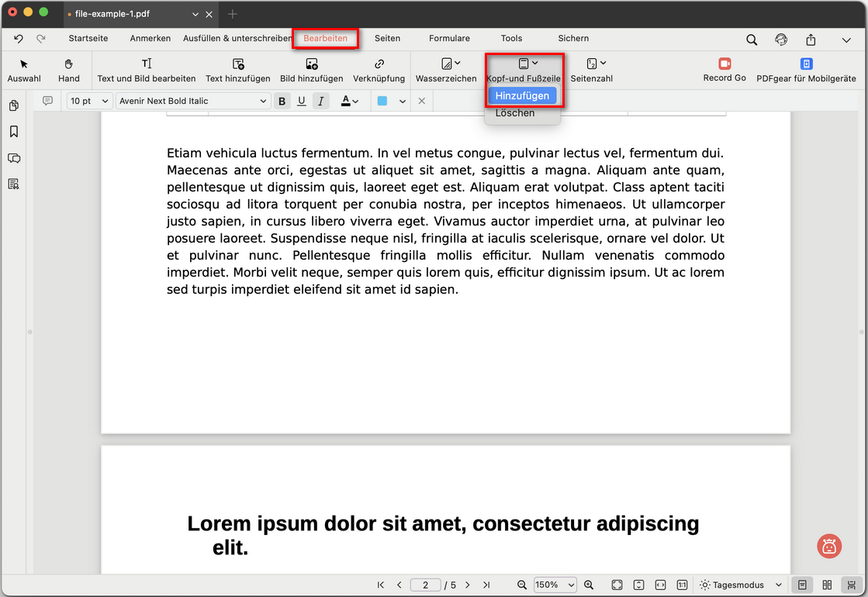868x597 pixels.
Task: Open the AI assistant robot button
Action: coord(829,546)
